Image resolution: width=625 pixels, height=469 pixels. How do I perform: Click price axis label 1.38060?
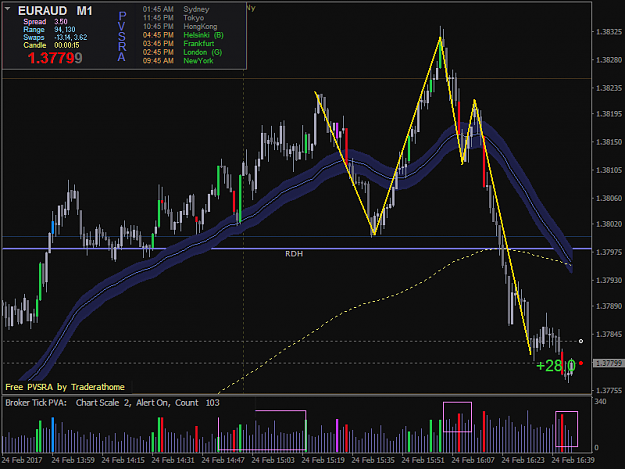tap(609, 198)
